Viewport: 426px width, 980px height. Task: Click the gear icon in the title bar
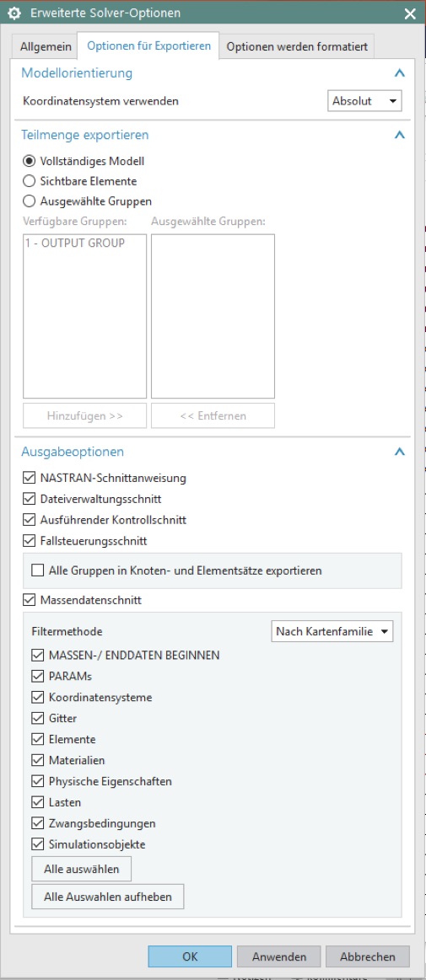pos(13,13)
